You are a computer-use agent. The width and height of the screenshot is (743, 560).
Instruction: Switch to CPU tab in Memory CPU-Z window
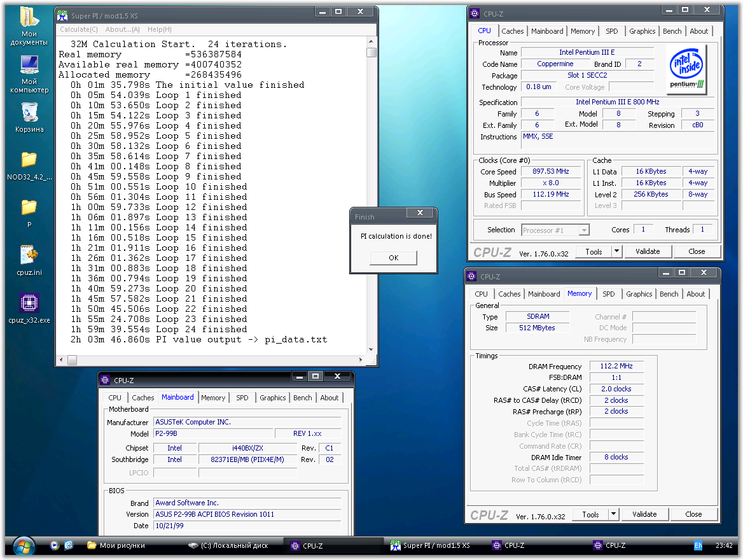coord(481,294)
